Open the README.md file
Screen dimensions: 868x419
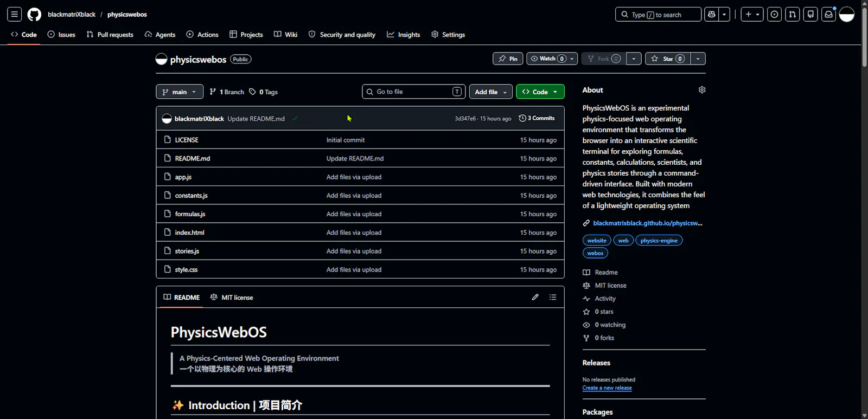pyautogui.click(x=193, y=158)
